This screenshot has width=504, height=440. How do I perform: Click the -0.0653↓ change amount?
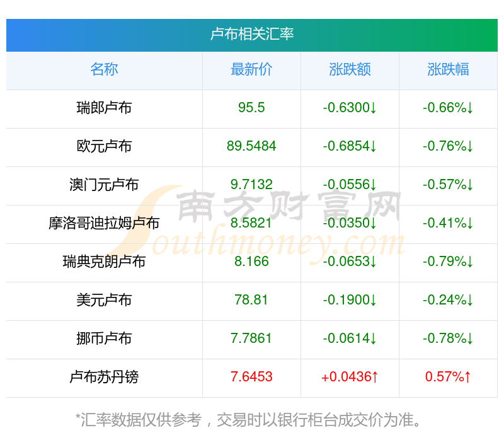[350, 262]
